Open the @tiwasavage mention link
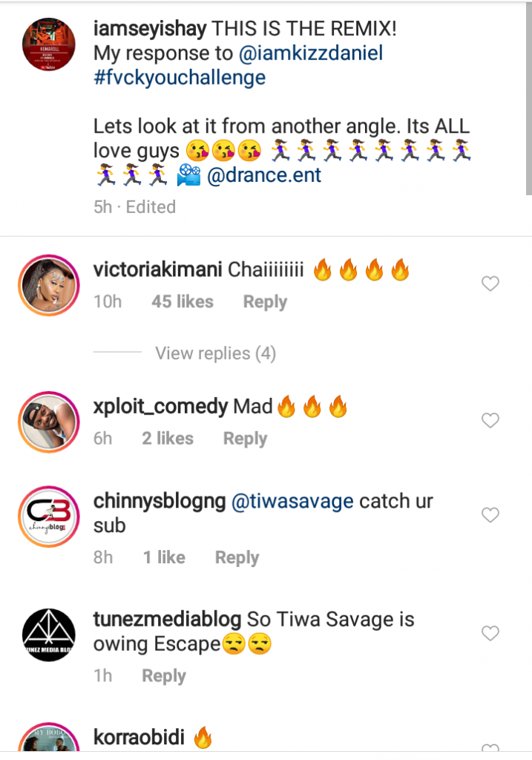 [x=292, y=501]
